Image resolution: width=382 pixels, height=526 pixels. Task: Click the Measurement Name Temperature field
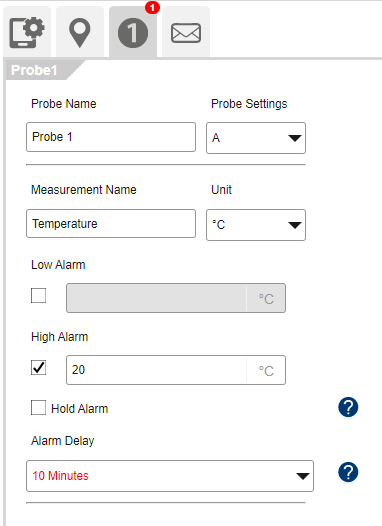pos(111,223)
